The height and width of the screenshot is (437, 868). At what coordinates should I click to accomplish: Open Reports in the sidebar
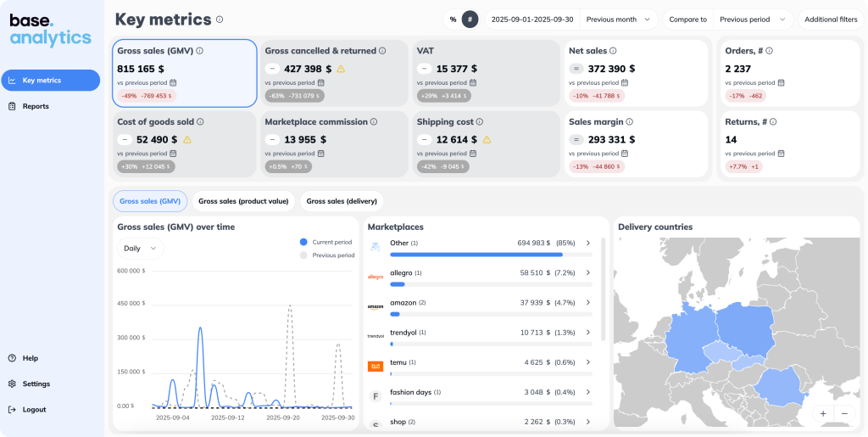tap(36, 106)
